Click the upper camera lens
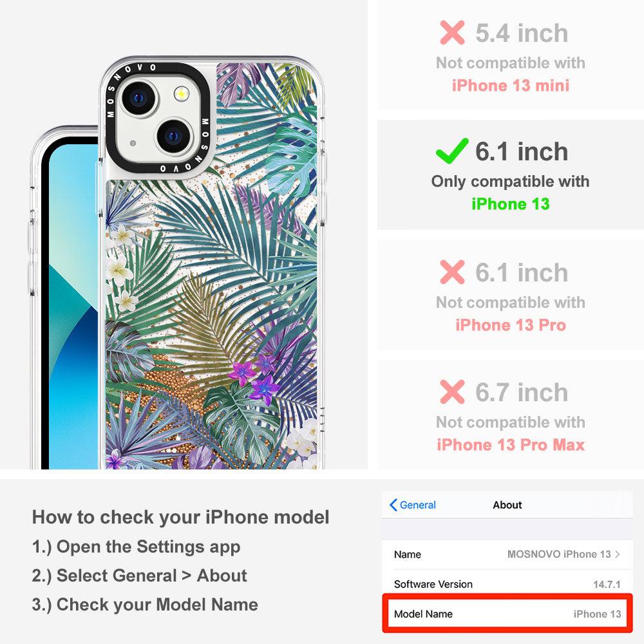Screen dimensions: 644x644 tap(139, 98)
